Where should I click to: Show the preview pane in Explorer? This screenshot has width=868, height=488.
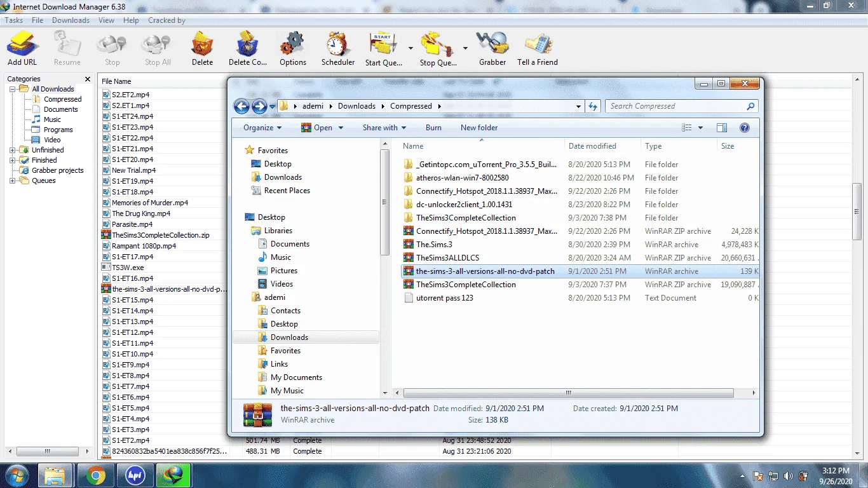(722, 128)
